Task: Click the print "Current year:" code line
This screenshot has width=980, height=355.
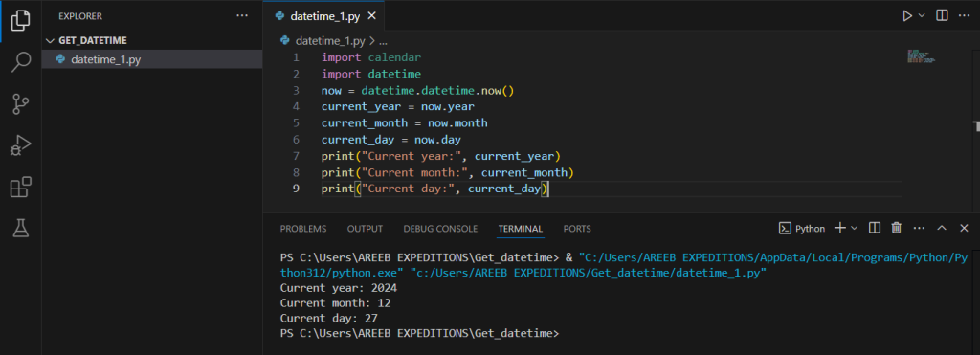Action: pyautogui.click(x=441, y=156)
